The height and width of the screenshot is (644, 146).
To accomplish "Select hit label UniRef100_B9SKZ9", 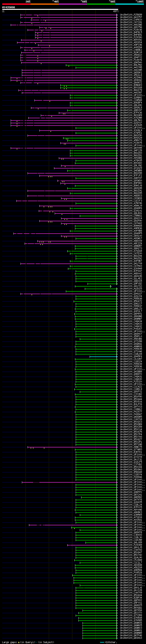I will pos(131,138).
